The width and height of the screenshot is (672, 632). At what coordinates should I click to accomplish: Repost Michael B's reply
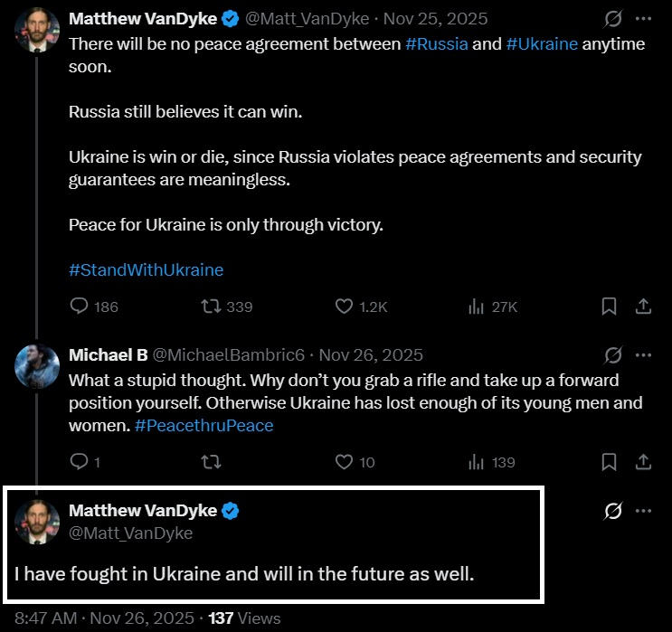click(x=212, y=462)
